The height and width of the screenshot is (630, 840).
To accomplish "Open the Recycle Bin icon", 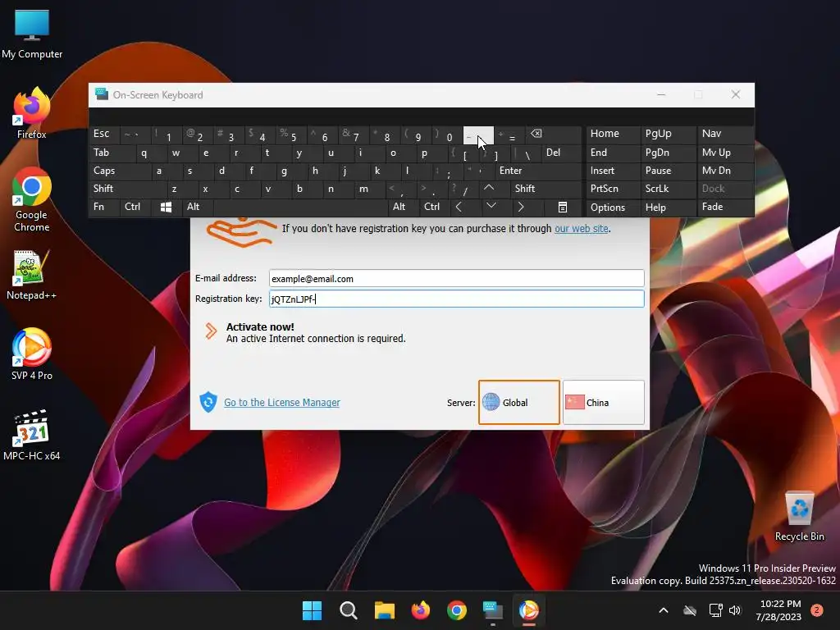I will pos(799,516).
